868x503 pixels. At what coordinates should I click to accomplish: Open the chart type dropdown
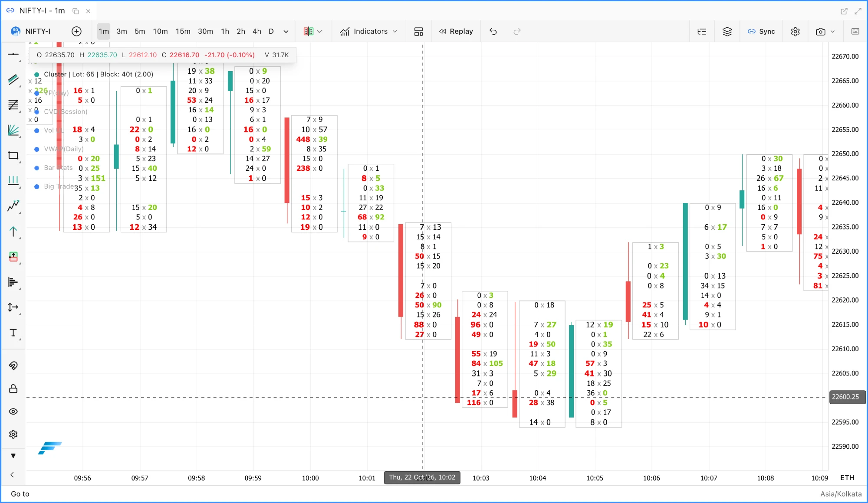313,31
